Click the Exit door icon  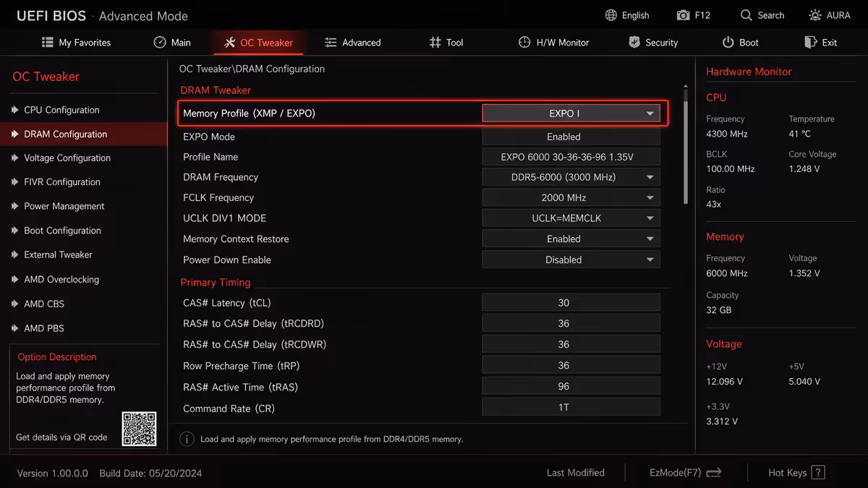pyautogui.click(x=811, y=43)
